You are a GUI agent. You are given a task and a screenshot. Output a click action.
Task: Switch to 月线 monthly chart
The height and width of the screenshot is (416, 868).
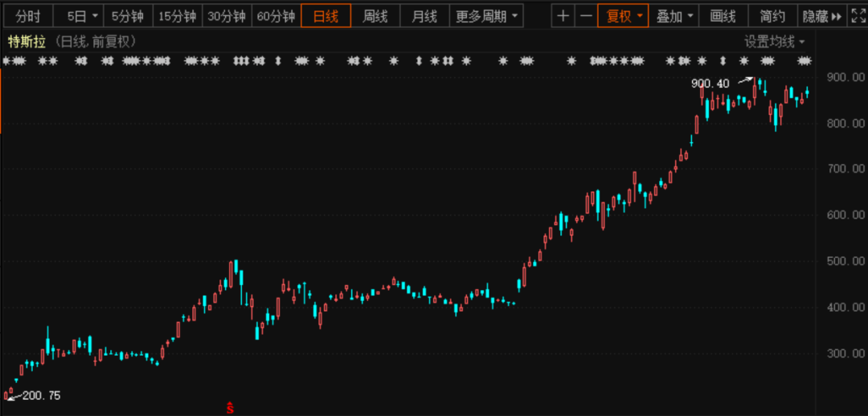424,16
